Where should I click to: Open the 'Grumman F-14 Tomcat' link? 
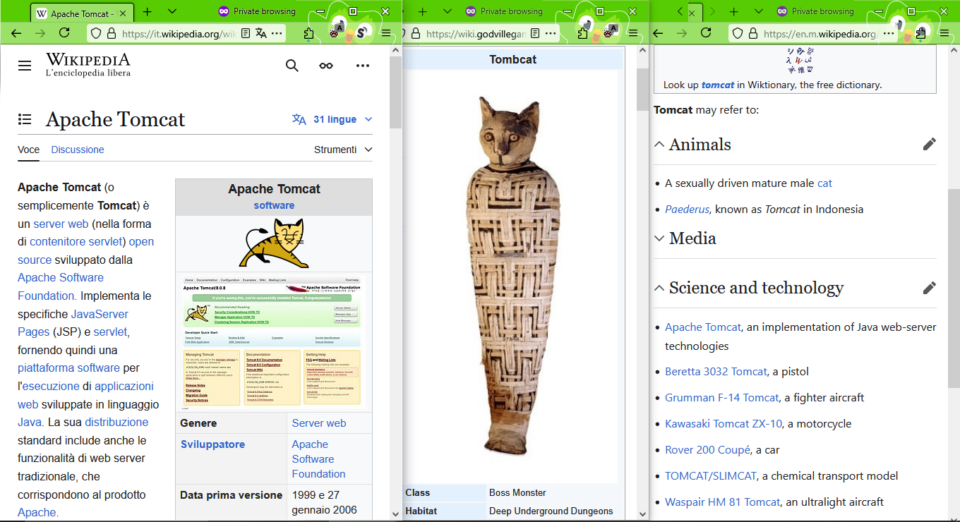(721, 398)
